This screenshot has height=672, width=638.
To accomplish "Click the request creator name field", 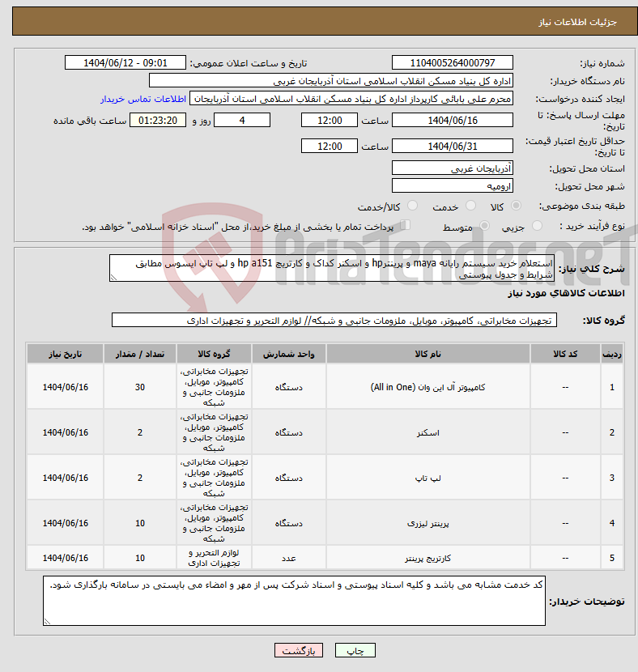I will pos(351,99).
